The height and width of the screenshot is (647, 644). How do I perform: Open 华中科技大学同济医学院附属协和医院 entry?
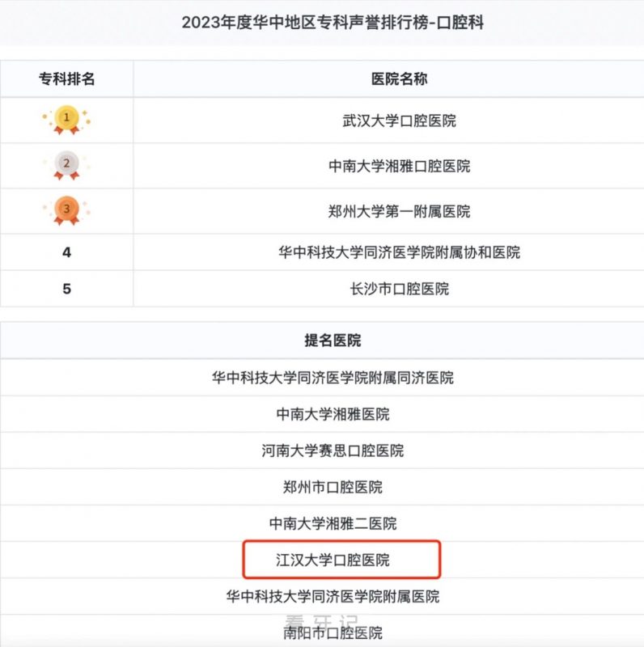399,252
